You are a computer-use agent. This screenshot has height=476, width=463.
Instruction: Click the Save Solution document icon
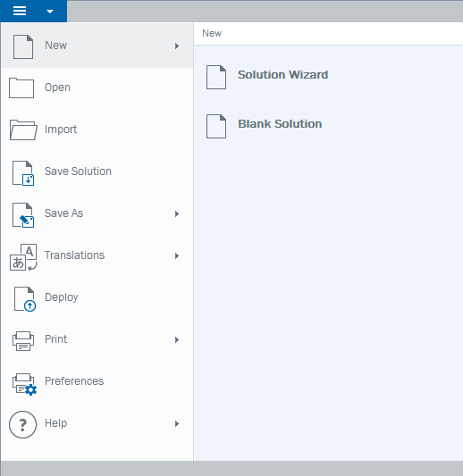click(x=23, y=173)
